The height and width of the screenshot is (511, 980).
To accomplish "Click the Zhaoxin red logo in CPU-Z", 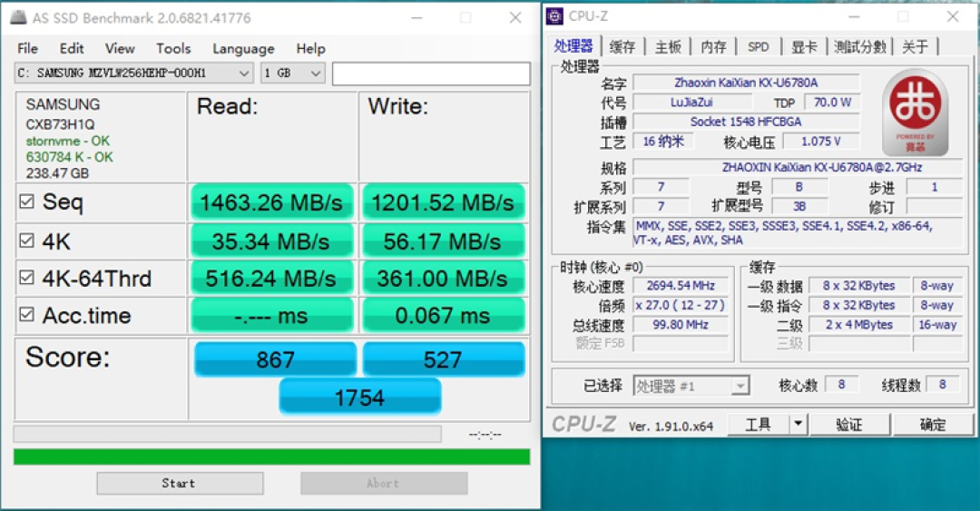I will [x=915, y=113].
